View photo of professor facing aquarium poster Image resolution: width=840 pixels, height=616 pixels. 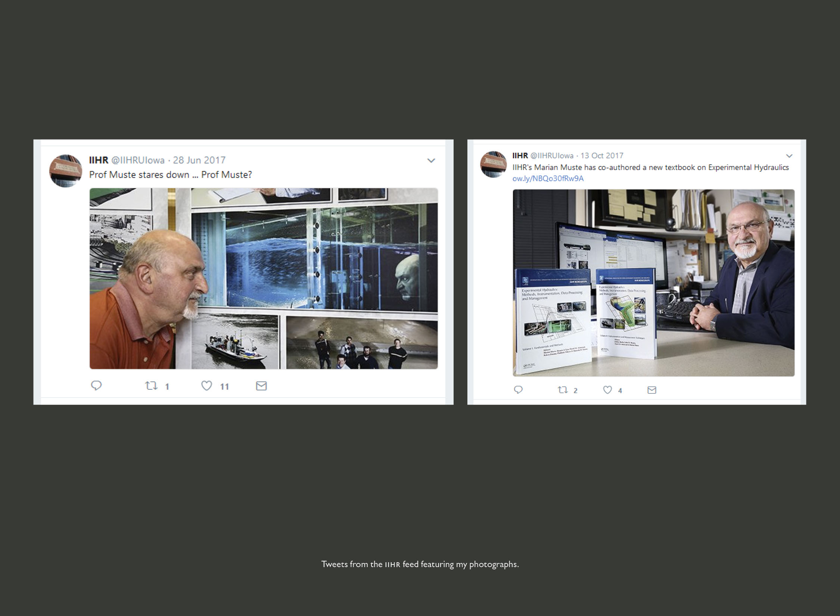[x=264, y=279]
